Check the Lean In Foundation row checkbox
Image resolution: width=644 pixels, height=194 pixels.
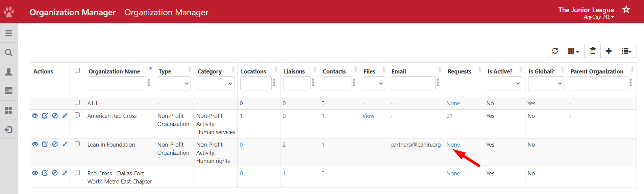coord(77,144)
